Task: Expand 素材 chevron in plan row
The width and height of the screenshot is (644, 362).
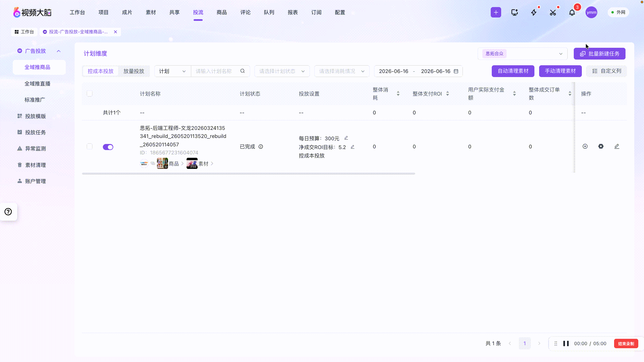Action: tap(212, 164)
